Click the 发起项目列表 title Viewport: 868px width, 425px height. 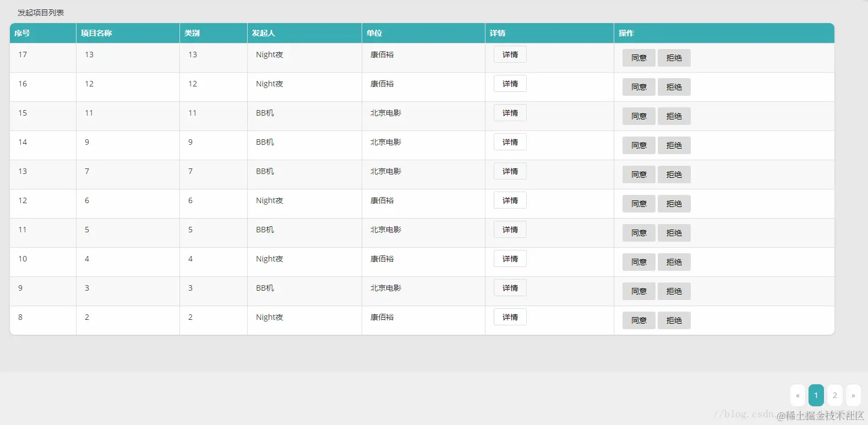[41, 13]
